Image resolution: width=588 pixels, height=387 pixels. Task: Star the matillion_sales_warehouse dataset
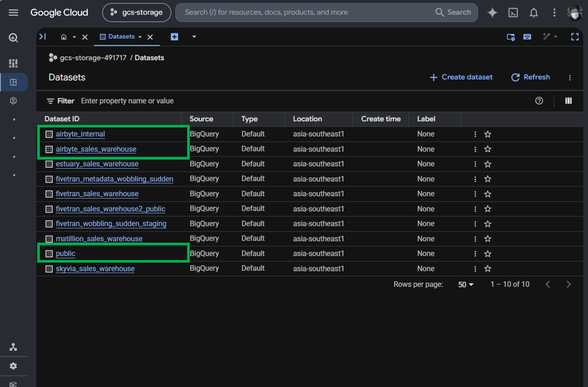point(488,239)
